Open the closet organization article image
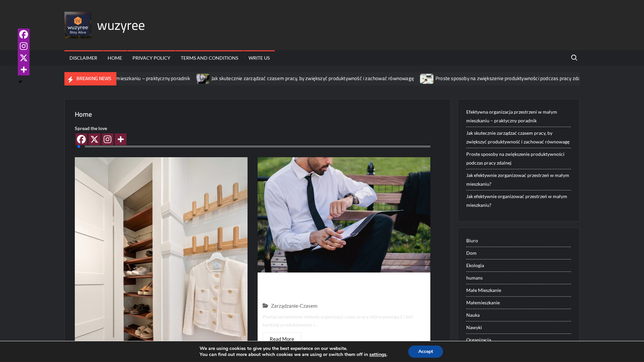This screenshot has height=362, width=644. tap(161, 249)
